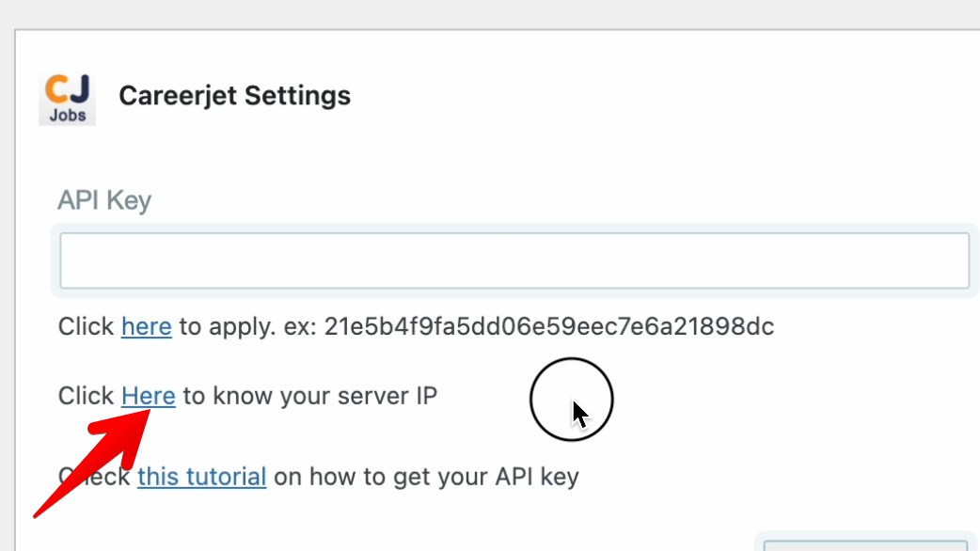Click the word "Click" before the lowercase here link
Image resolution: width=980 pixels, height=551 pixels.
[86, 327]
